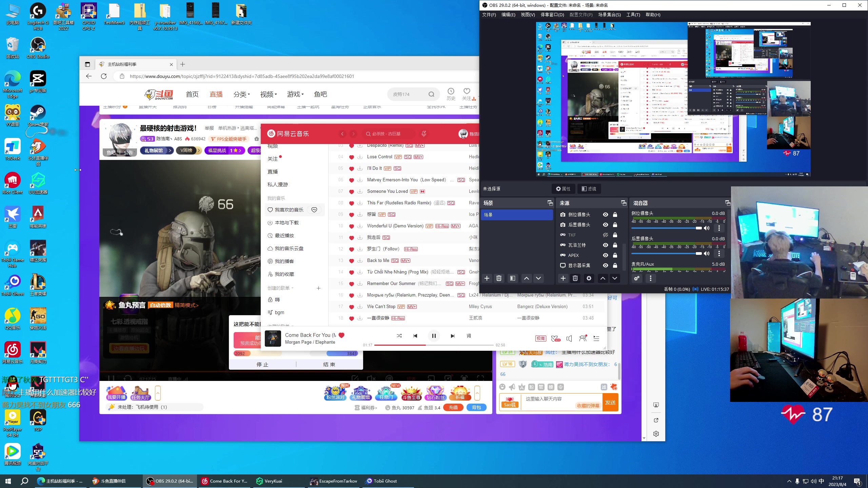
Task: Open 本地与下载 in NetEase sidebar
Action: (x=287, y=223)
